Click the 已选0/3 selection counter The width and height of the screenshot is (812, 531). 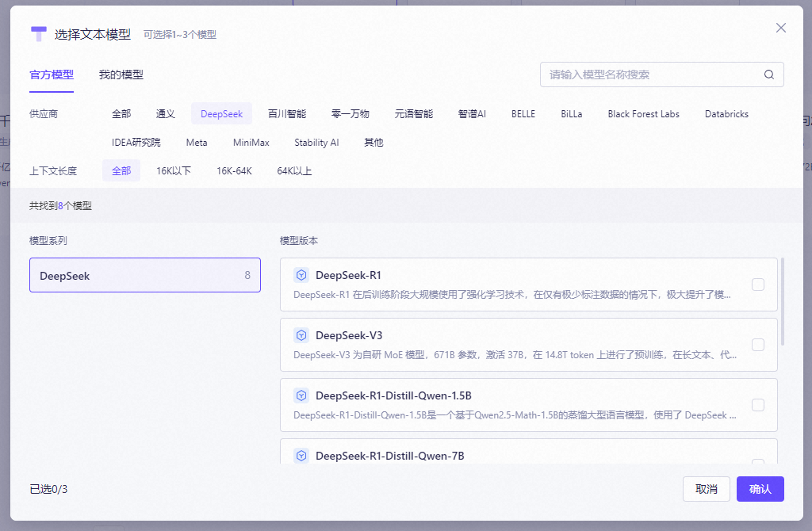point(48,489)
